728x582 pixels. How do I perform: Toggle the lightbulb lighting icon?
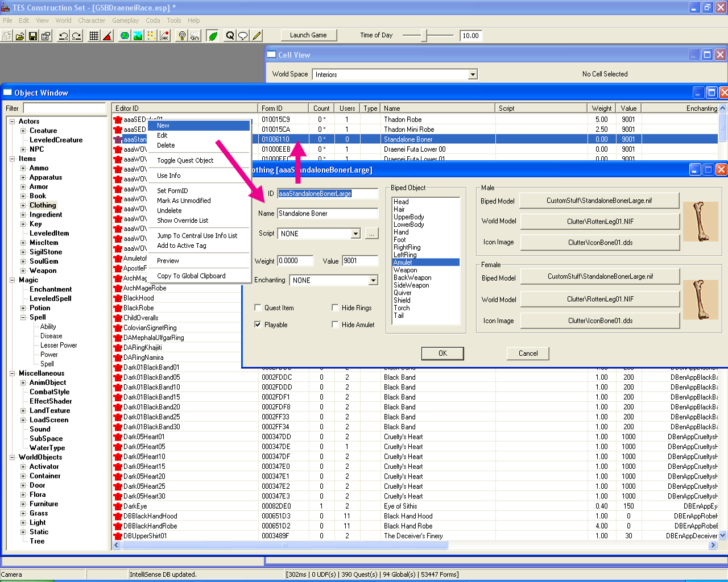182,36
